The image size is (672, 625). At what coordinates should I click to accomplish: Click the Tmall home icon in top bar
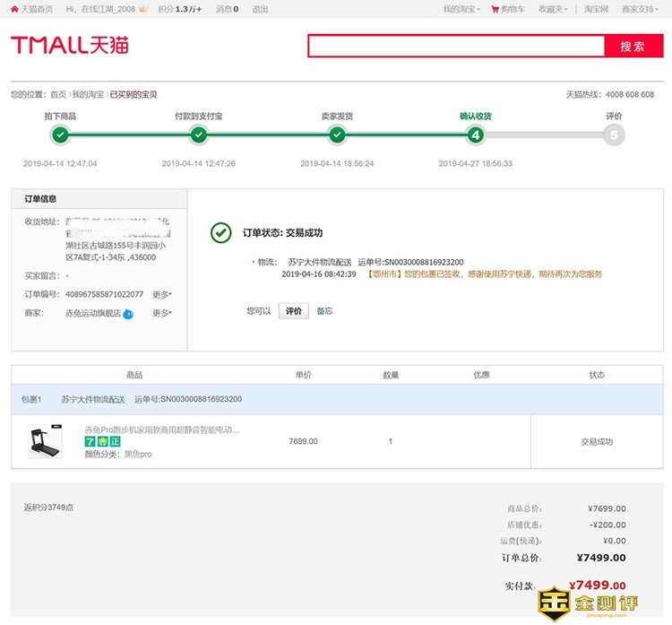14,9
